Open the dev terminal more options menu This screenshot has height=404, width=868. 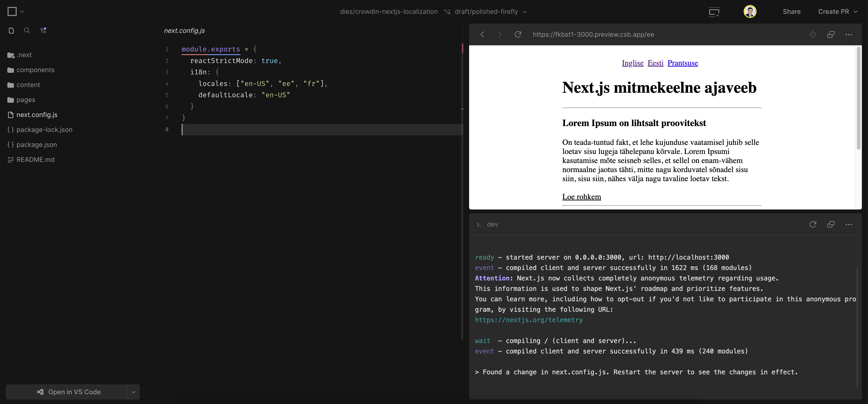pos(849,225)
